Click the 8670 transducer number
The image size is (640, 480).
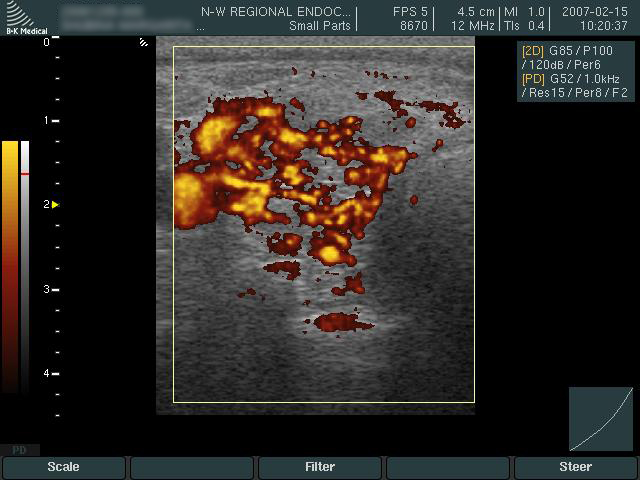413,26
